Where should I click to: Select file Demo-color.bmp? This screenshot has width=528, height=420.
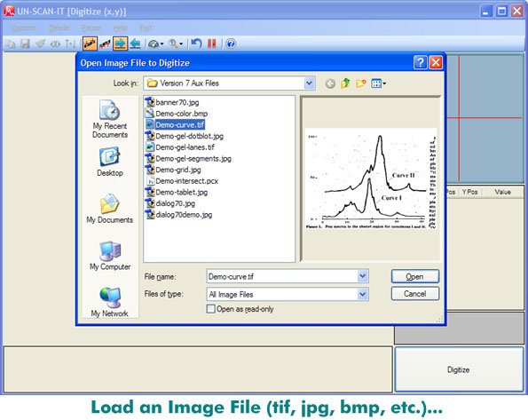(177, 114)
